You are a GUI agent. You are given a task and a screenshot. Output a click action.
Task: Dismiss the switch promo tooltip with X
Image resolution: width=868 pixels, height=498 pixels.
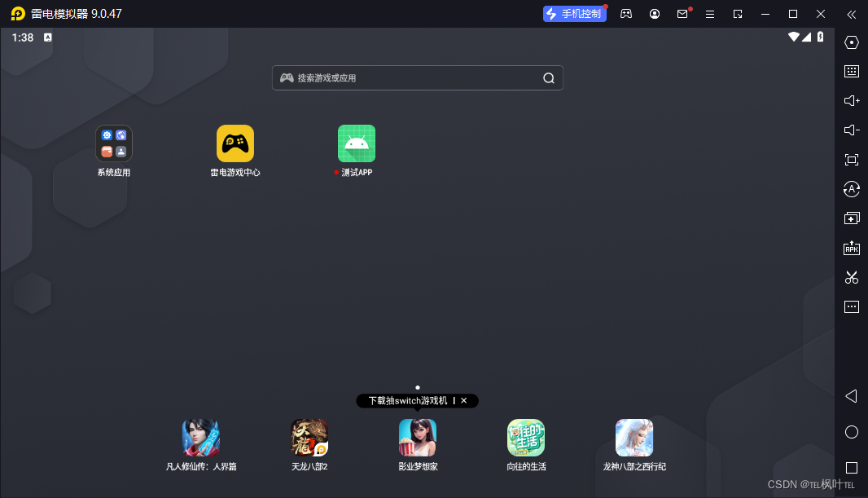(x=464, y=400)
